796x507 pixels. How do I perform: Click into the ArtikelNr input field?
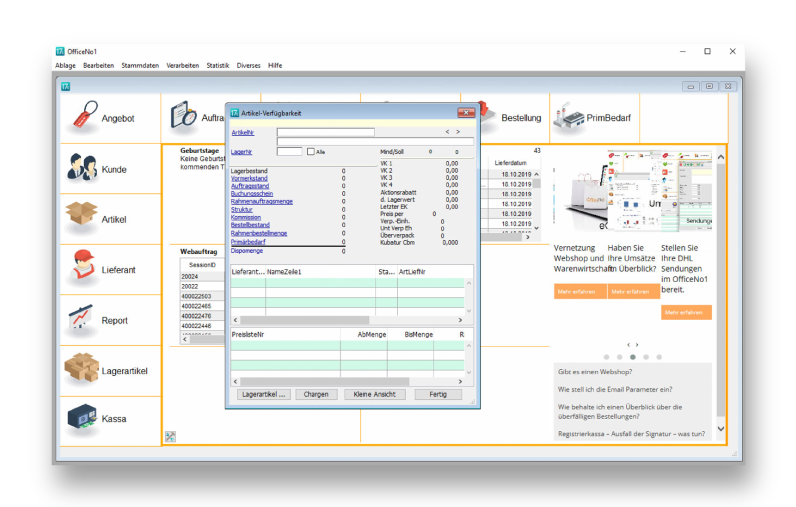tap(325, 132)
